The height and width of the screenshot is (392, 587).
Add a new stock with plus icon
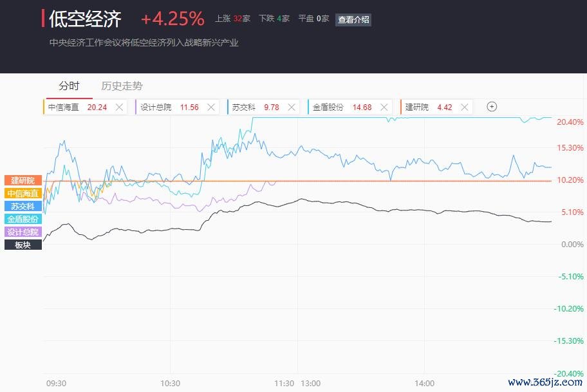[492, 107]
